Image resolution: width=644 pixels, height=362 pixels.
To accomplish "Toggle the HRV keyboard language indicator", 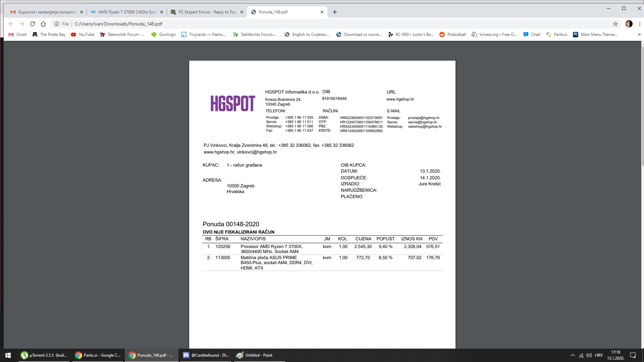I will 599,355.
